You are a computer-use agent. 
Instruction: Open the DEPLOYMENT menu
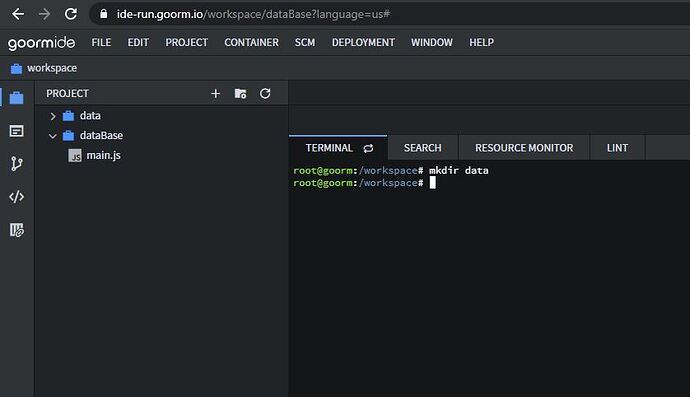[363, 42]
